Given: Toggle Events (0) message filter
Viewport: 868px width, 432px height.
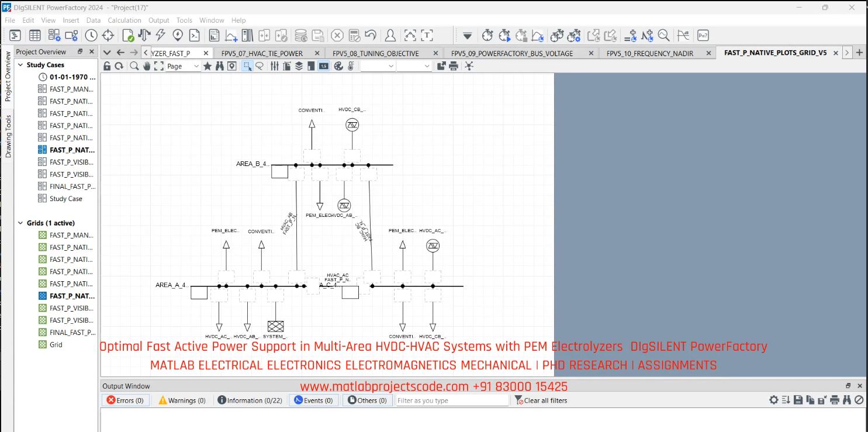Looking at the screenshot, I should 314,400.
